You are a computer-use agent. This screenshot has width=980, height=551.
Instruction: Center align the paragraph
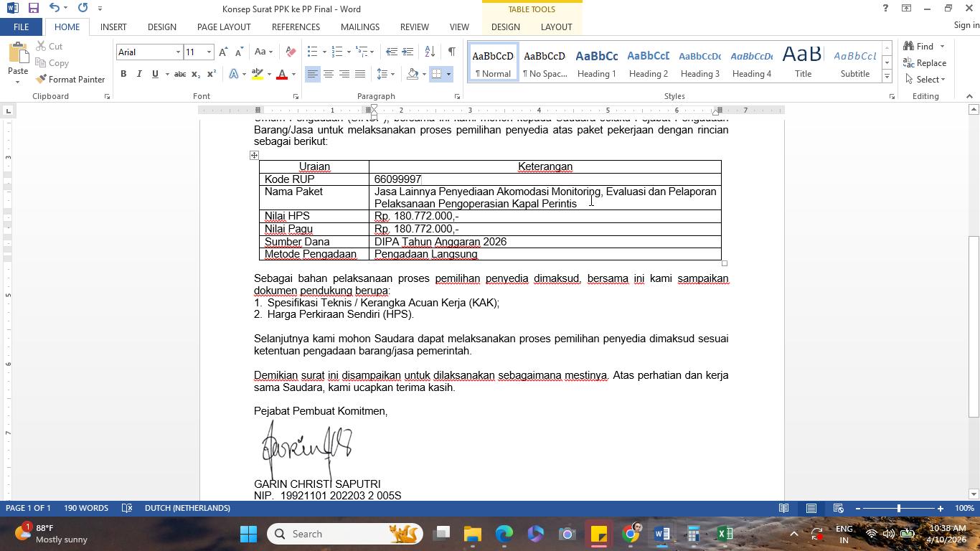click(329, 75)
